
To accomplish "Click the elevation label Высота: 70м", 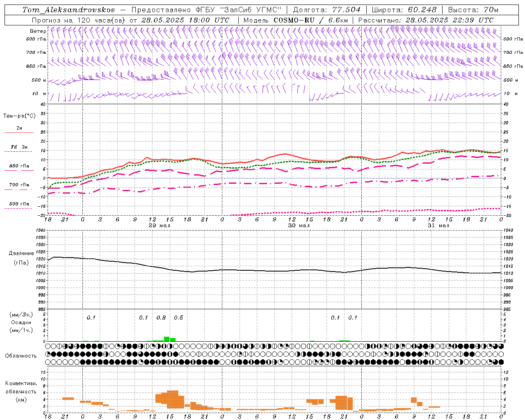I will [473, 10].
